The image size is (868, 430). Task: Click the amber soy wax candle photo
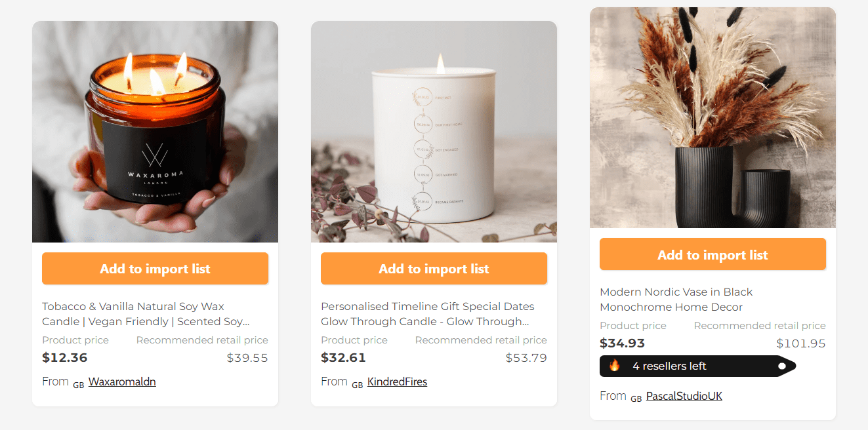coord(155,130)
